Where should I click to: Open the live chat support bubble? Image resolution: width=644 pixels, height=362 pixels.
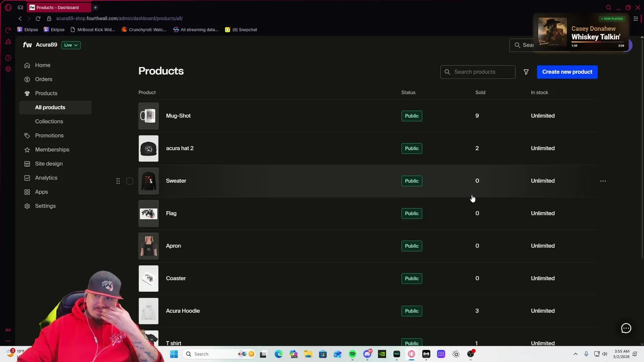click(626, 328)
